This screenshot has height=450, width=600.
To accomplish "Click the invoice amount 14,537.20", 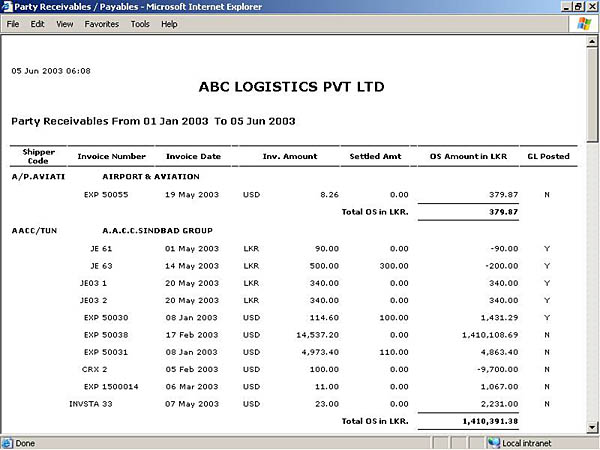I will point(317,334).
